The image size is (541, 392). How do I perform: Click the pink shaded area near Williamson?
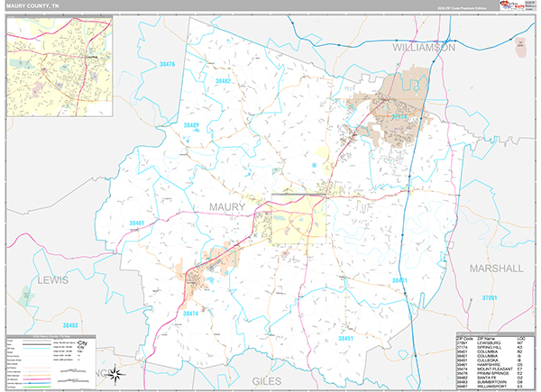520,47
